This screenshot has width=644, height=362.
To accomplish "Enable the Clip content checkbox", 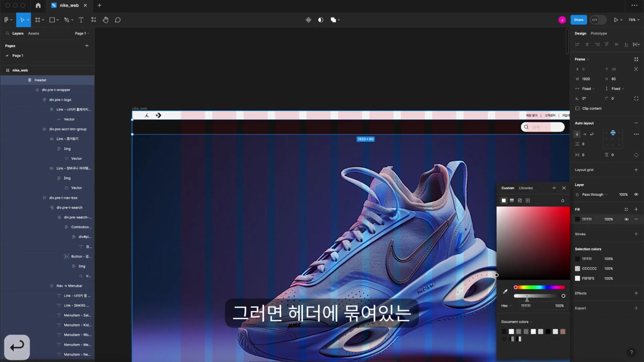I will pos(577,108).
